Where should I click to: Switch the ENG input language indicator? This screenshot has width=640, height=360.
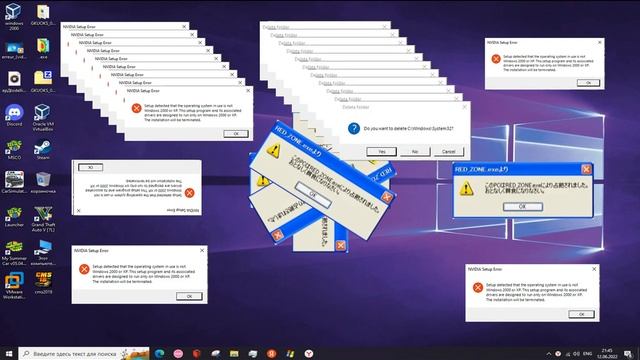[587, 353]
